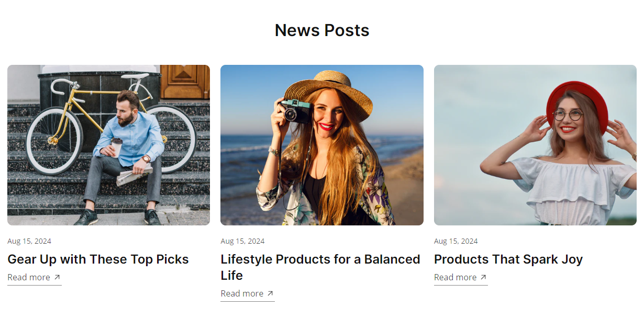The image size is (644, 330).
Task: Click the News Posts section heading
Action: 322,30
